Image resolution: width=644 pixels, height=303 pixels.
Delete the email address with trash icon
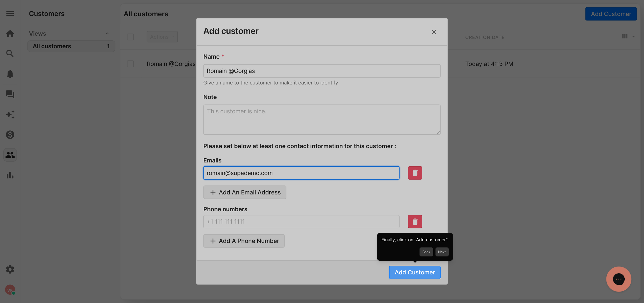(415, 173)
